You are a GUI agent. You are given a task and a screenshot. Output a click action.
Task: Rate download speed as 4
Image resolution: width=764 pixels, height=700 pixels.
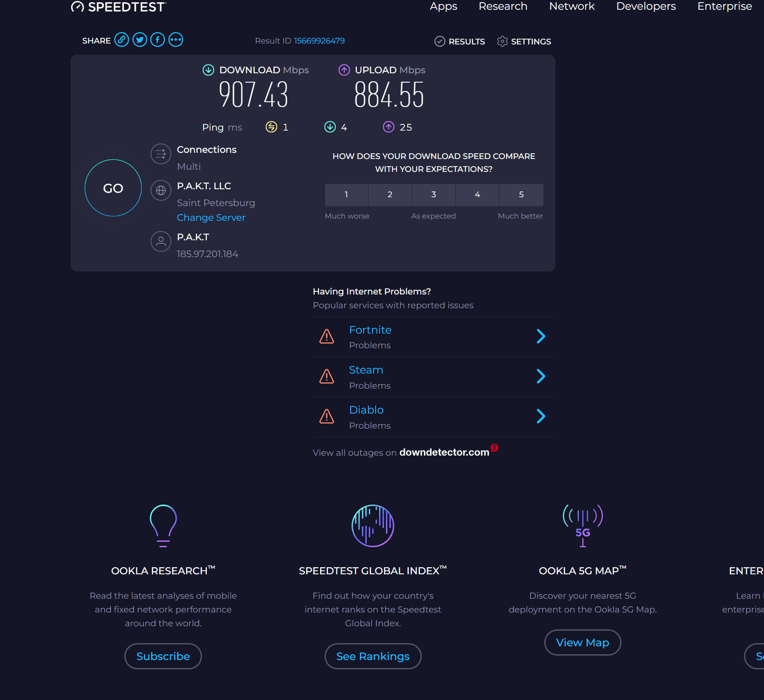coord(477,195)
